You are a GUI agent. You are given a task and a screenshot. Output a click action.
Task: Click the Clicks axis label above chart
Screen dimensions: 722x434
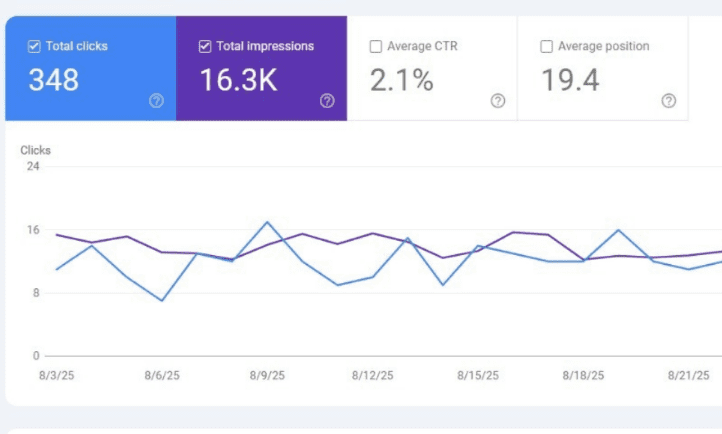tap(35, 150)
